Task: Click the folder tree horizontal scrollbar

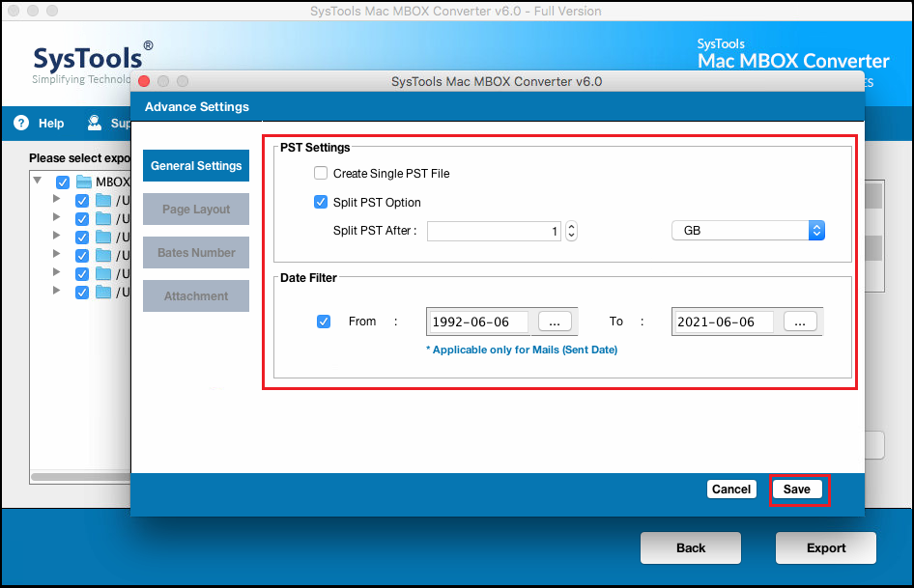Action: [81, 477]
